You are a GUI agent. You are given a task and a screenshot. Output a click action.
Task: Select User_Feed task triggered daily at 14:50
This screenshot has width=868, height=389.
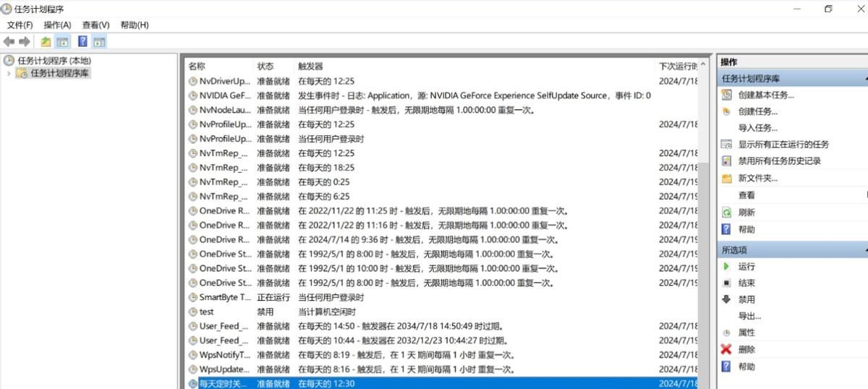(441, 326)
